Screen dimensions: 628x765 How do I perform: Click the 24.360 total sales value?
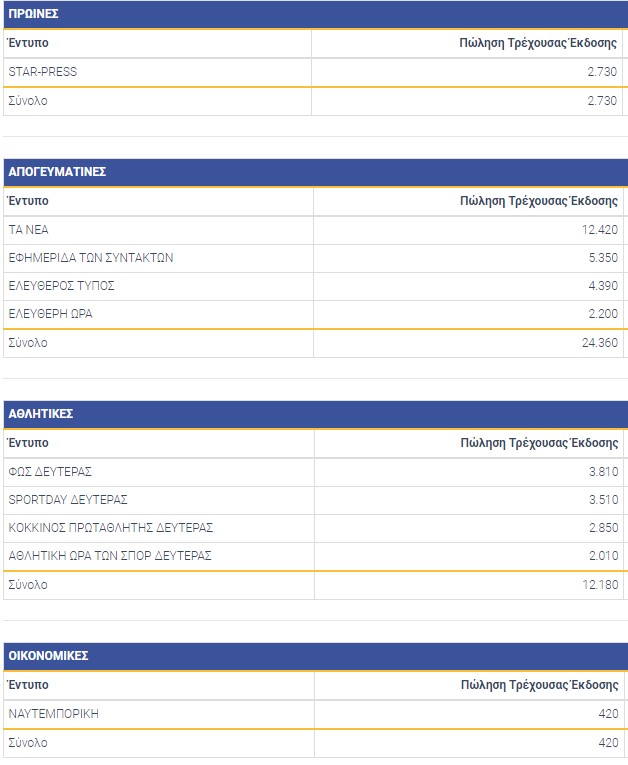pyautogui.click(x=599, y=343)
